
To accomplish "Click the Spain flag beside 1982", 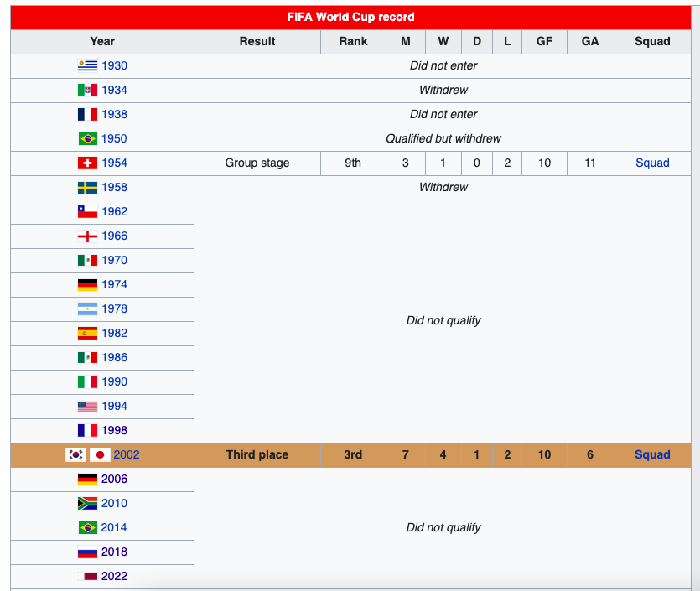I will point(87,333).
